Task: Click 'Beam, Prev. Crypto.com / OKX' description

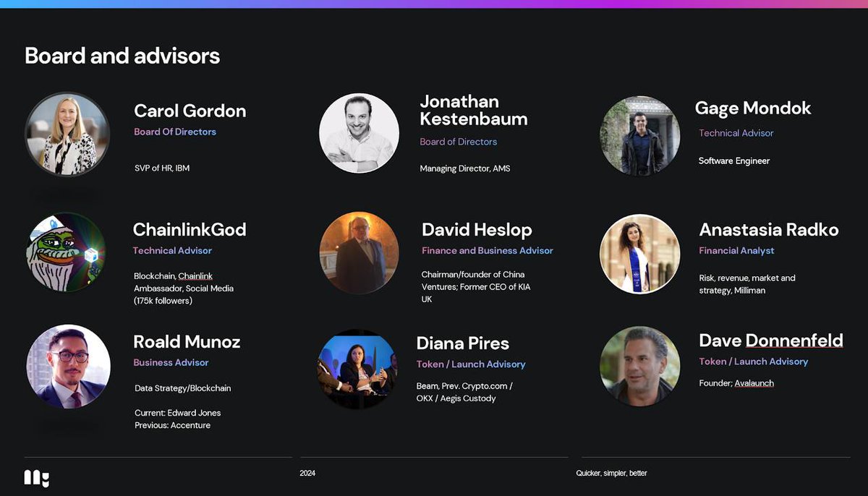Action: pos(464,392)
